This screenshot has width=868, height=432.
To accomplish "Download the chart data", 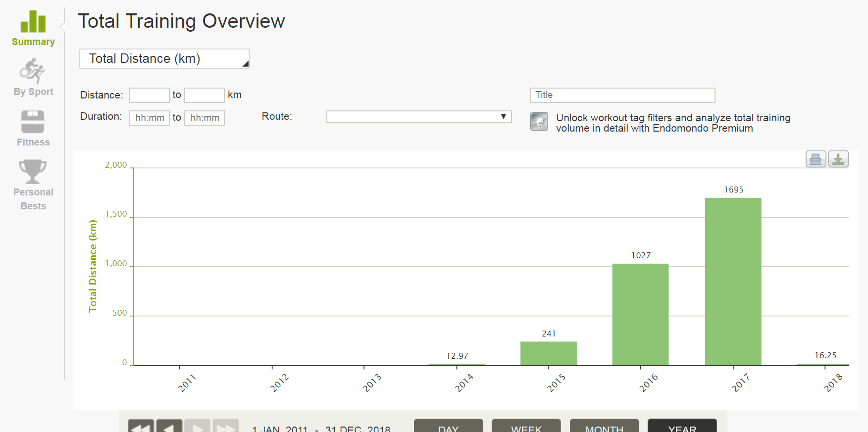I will [x=838, y=159].
